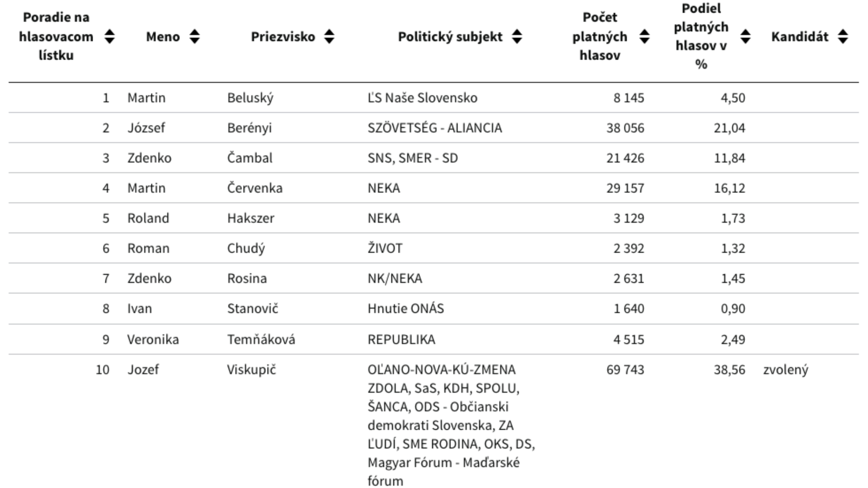Click sort arrows beside Meno header
Screen dimensions: 868x488
point(194,37)
